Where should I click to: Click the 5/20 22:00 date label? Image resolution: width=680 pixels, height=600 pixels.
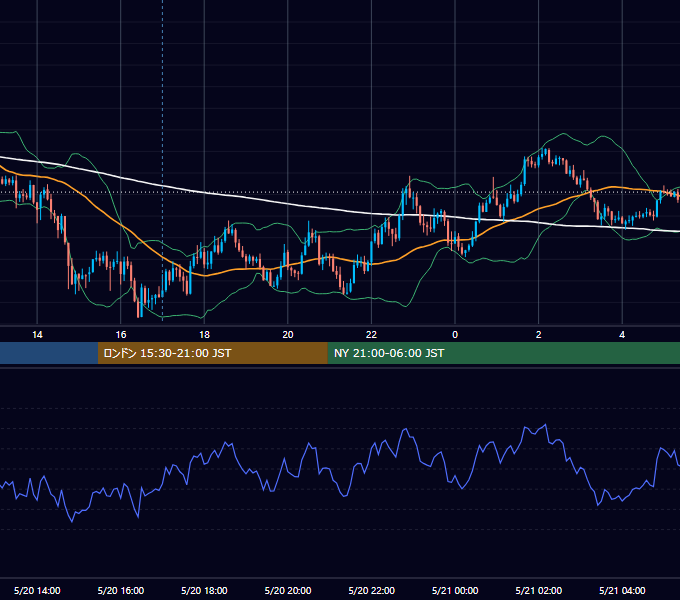[x=372, y=590]
